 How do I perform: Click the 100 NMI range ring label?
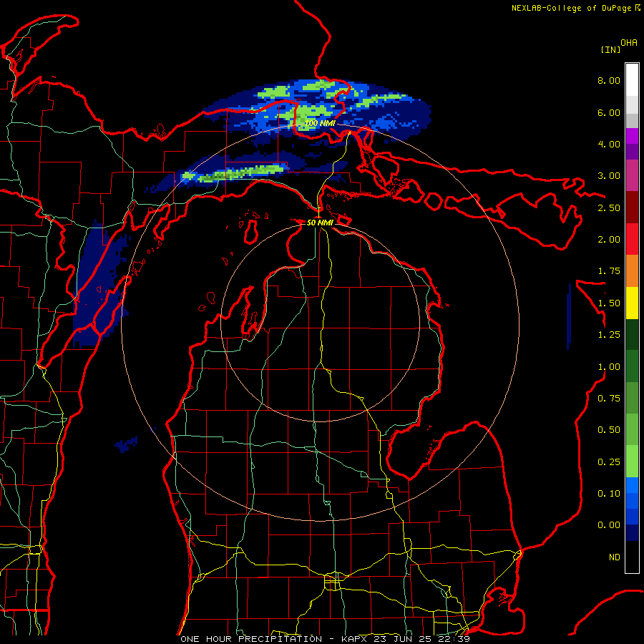coord(320,123)
